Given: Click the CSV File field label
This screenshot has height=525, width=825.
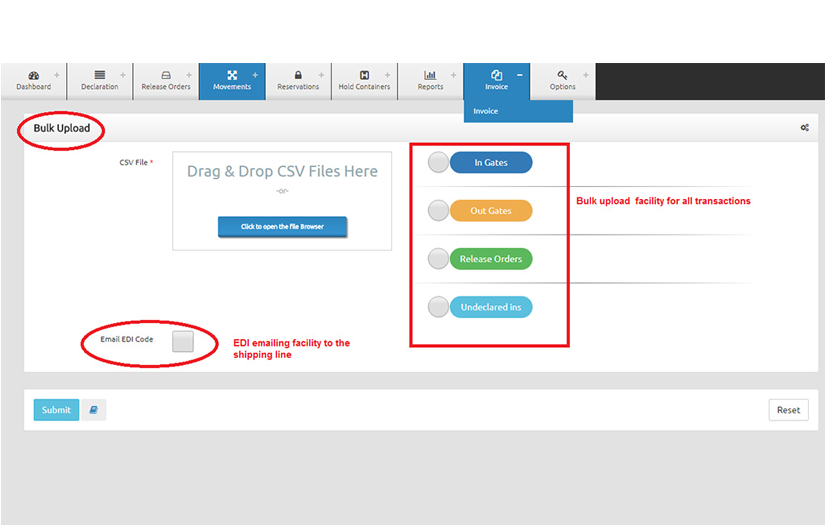Looking at the screenshot, I should click(136, 163).
